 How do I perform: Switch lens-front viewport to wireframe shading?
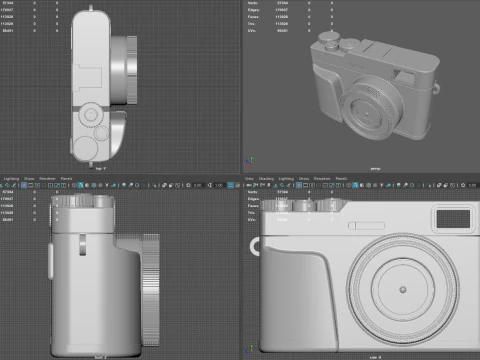click(349, 185)
